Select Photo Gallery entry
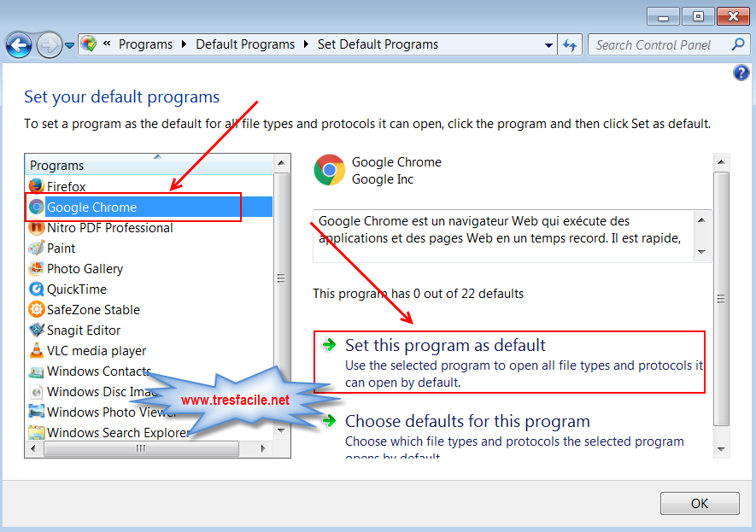This screenshot has width=756, height=532. (x=85, y=269)
